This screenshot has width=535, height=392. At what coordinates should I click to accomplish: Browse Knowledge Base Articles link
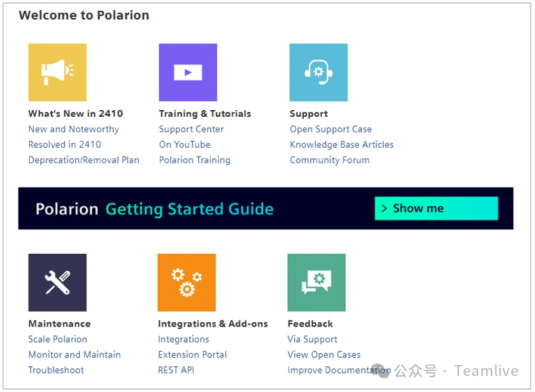(341, 145)
